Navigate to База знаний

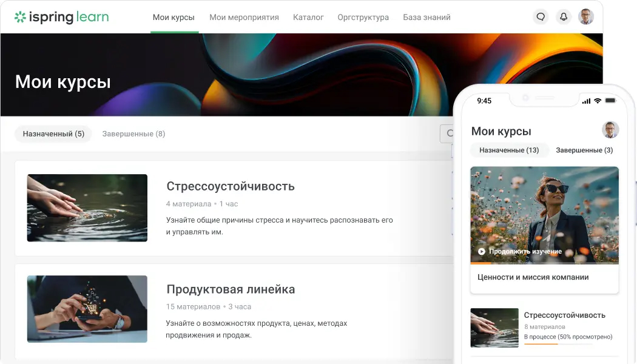click(426, 18)
